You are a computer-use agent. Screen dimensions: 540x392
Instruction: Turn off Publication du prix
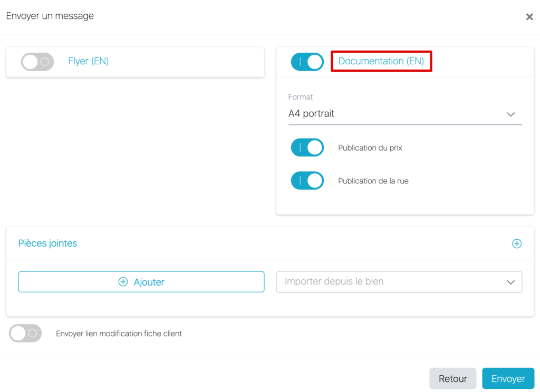pyautogui.click(x=307, y=148)
